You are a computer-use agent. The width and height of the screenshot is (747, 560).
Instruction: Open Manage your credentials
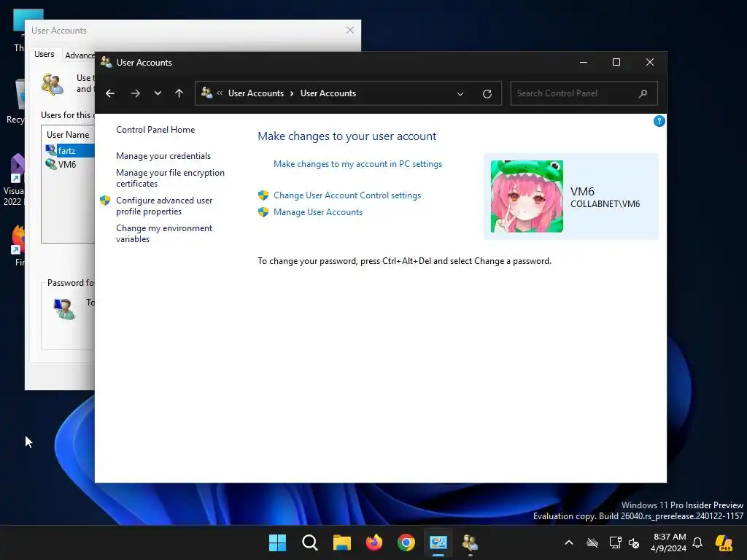coord(163,156)
